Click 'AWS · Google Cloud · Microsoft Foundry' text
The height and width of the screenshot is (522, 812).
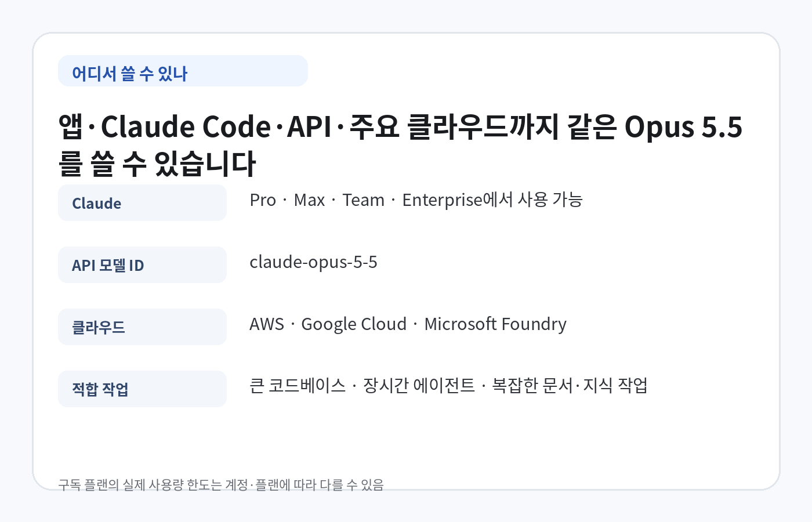pyautogui.click(x=408, y=324)
